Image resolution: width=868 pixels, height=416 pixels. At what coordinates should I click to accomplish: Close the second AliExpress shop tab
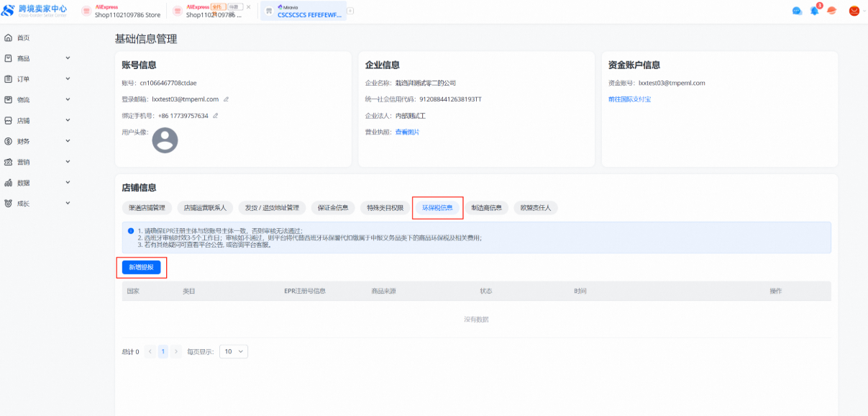249,6
